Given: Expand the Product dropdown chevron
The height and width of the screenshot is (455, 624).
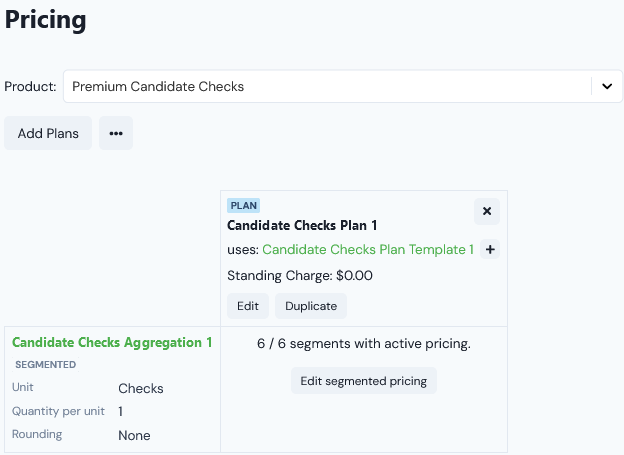Looking at the screenshot, I should (x=606, y=87).
